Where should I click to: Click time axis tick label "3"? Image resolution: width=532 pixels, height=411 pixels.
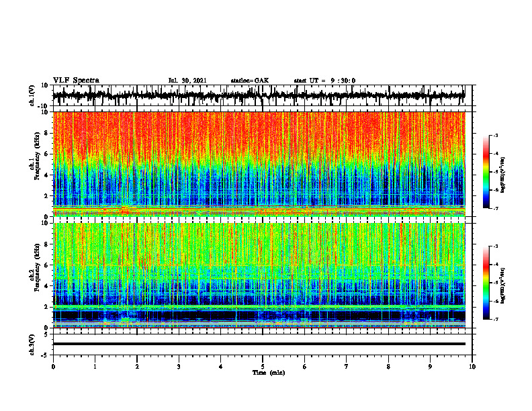pyautogui.click(x=179, y=367)
